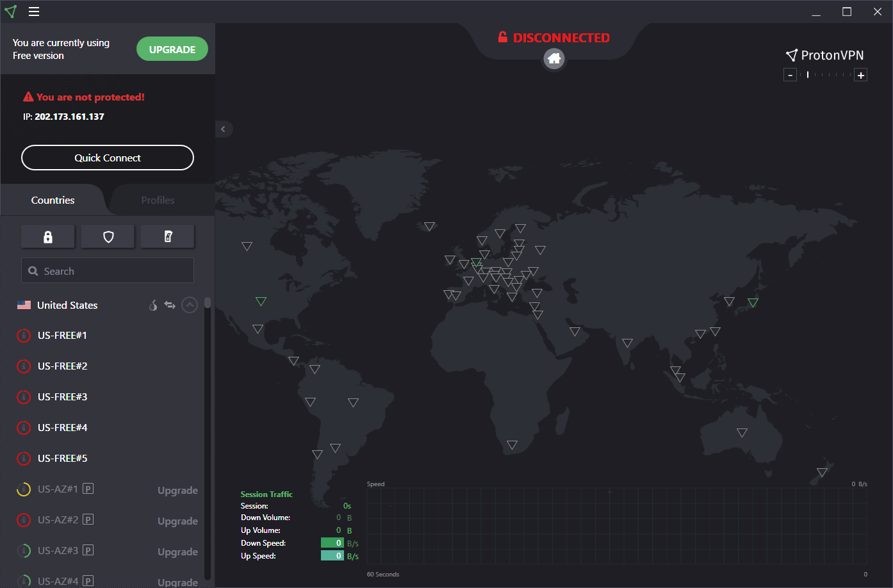Click the Tor onion icon for United States
The width and height of the screenshot is (893, 588).
153,306
